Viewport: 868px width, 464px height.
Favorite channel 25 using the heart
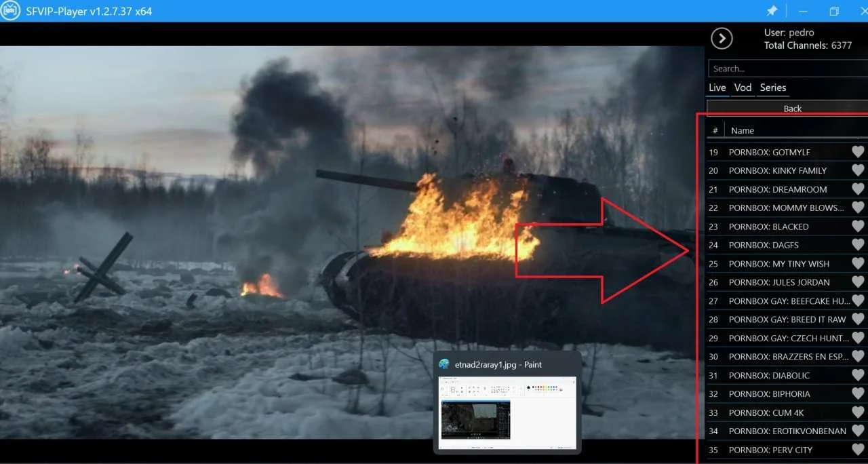coord(858,264)
